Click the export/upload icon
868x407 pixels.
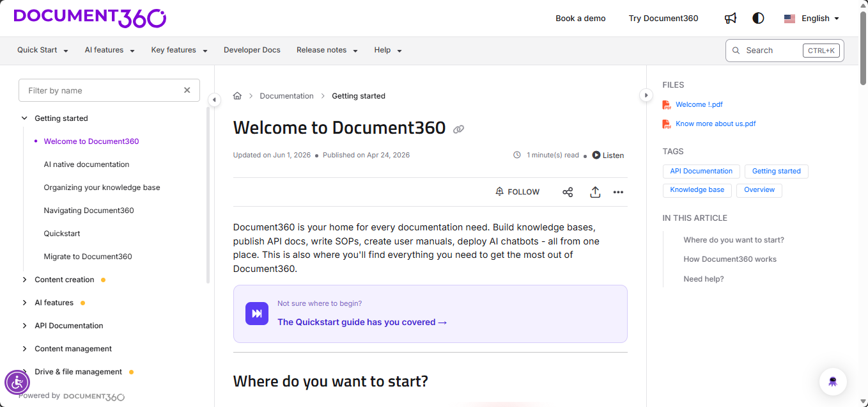pyautogui.click(x=595, y=192)
